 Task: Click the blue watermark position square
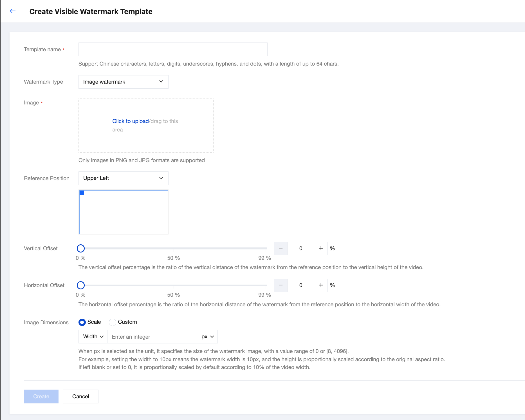(x=82, y=193)
